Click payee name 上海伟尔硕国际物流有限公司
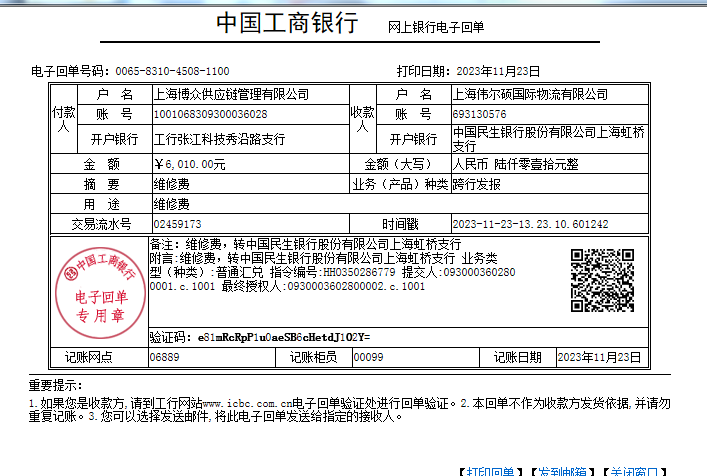This screenshot has width=707, height=476. [530, 94]
